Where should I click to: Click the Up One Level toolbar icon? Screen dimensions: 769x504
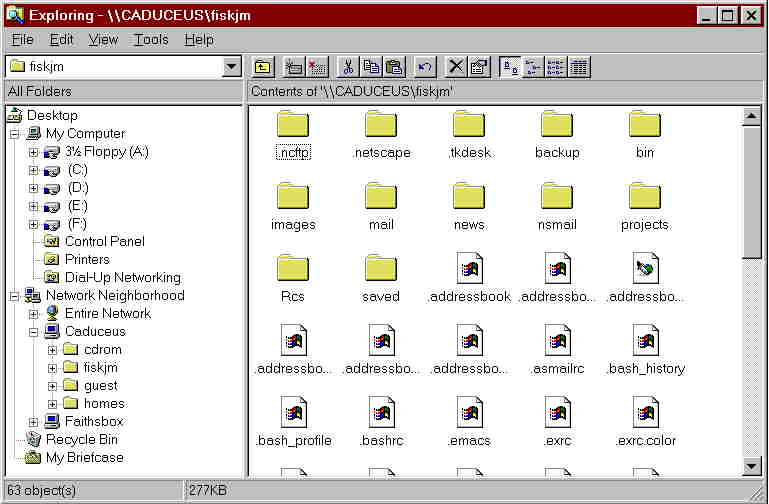click(262, 67)
